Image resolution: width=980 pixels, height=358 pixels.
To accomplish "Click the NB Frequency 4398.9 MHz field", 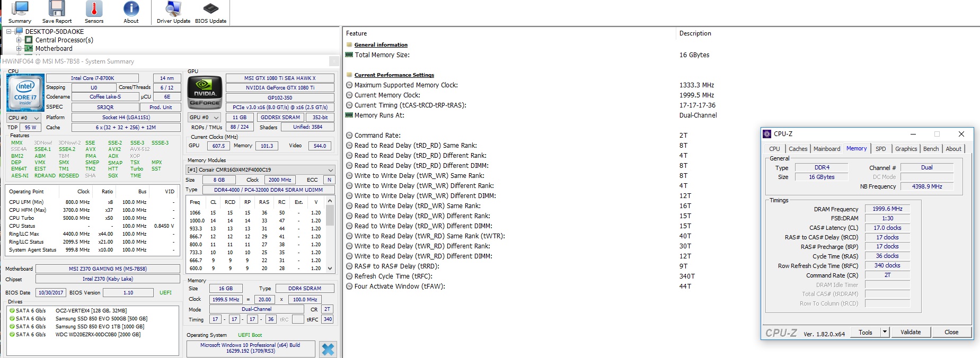I will click(x=927, y=186).
